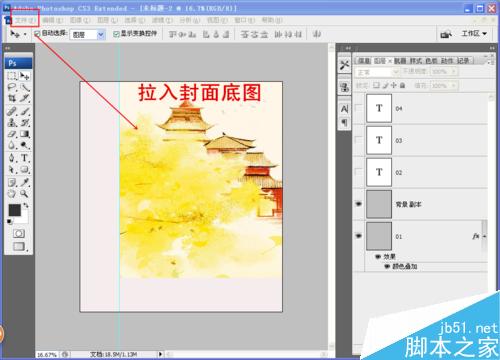Viewport: 500px width, 360px height.
Task: Open Tool Presets crossed-tools dock icon
Action: tap(345, 65)
